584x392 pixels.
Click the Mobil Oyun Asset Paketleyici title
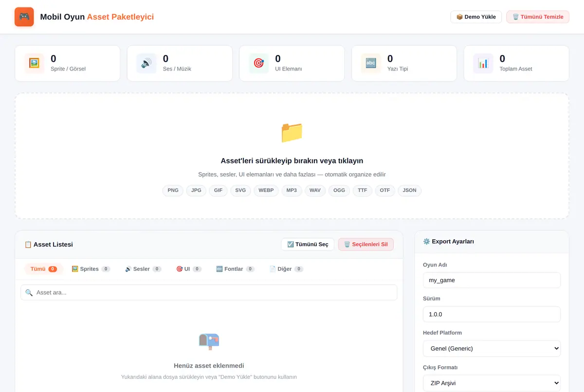pos(97,17)
